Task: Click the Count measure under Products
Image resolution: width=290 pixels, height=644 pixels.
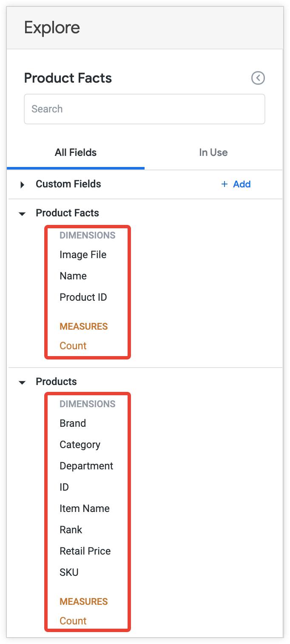Action: 73,621
